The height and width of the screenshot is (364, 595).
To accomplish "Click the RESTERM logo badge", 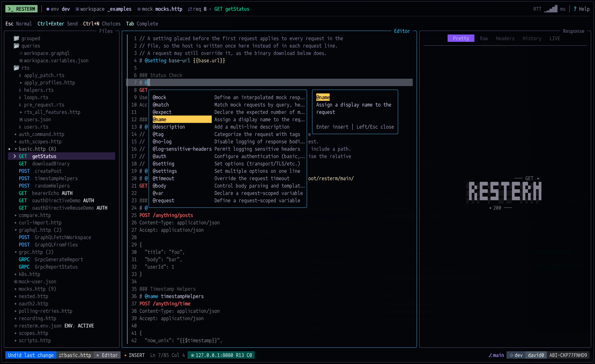I will pyautogui.click(x=21, y=9).
